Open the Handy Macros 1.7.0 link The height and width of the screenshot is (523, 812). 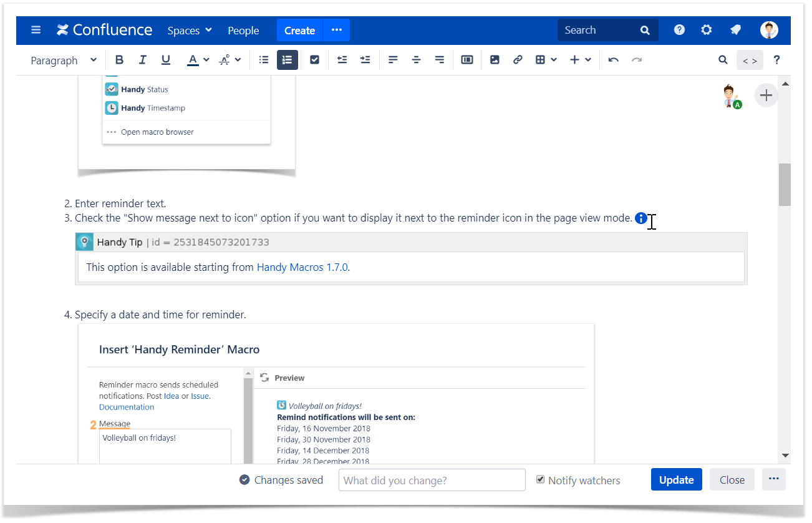pos(302,267)
